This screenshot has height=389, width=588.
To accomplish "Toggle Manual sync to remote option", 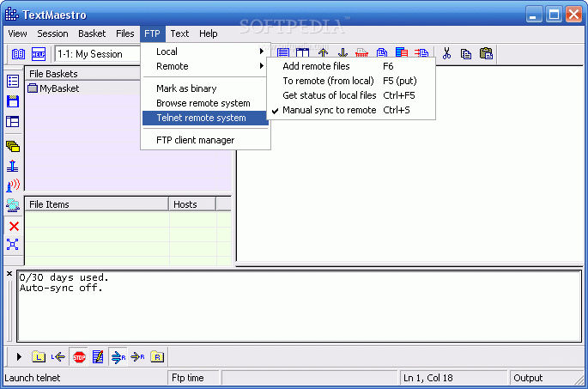I will [351, 110].
